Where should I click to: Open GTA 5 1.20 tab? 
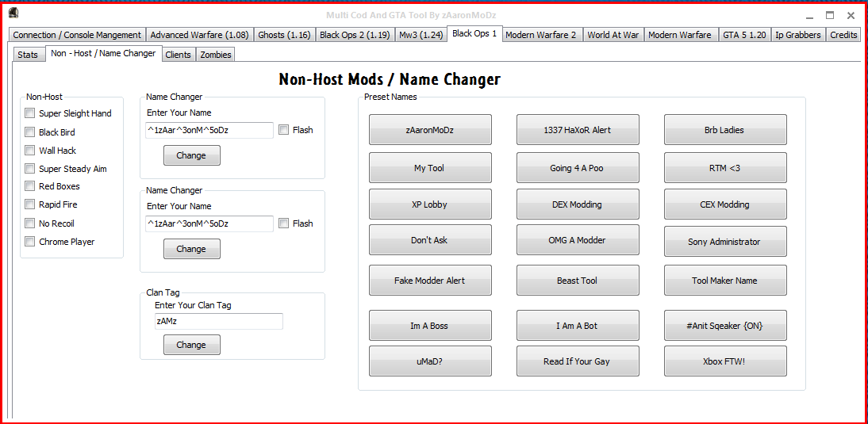point(744,35)
